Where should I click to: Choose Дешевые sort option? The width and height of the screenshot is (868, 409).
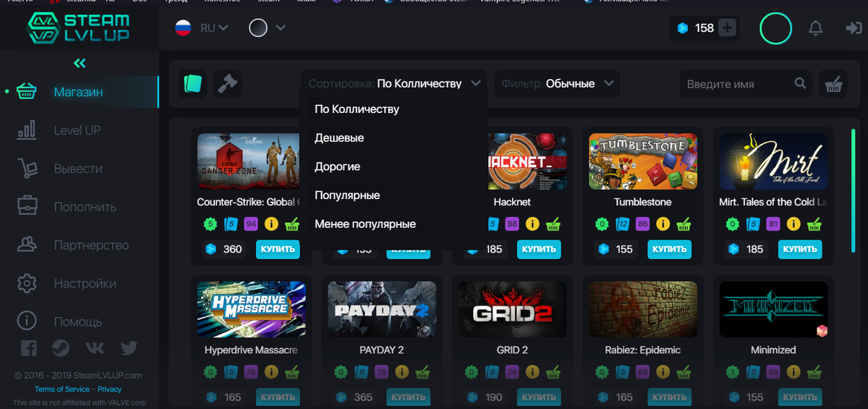393,138
